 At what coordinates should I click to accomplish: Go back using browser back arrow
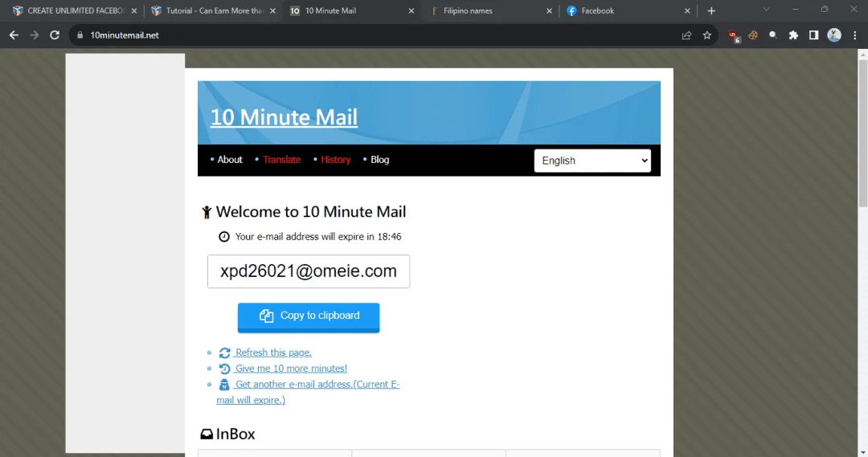click(x=14, y=35)
